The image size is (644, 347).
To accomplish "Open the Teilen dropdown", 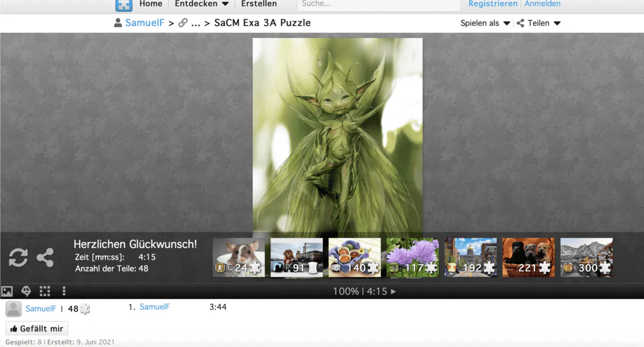I will (539, 23).
